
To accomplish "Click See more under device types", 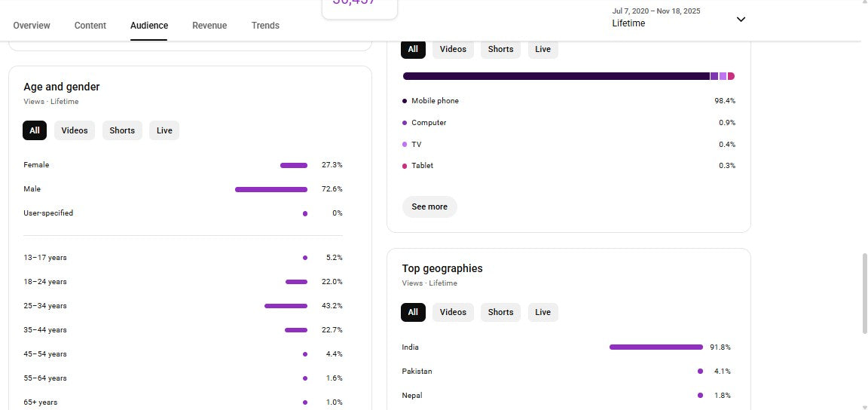I will pos(429,207).
